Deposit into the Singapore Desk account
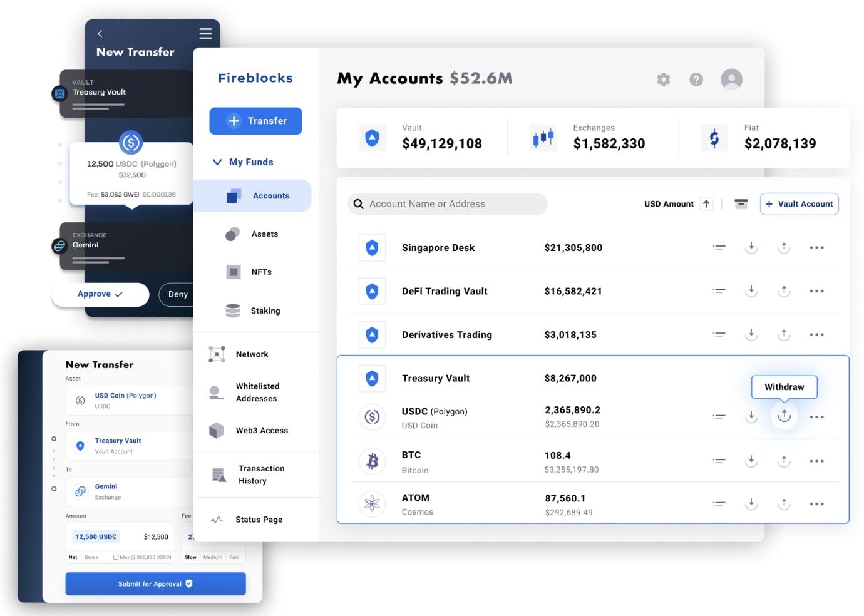The height and width of the screenshot is (616, 864). pyautogui.click(x=751, y=248)
